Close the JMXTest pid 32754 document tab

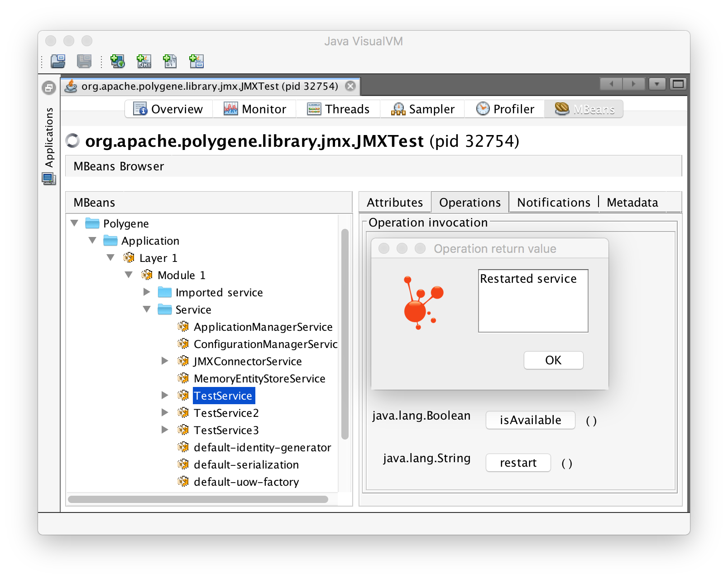click(350, 86)
